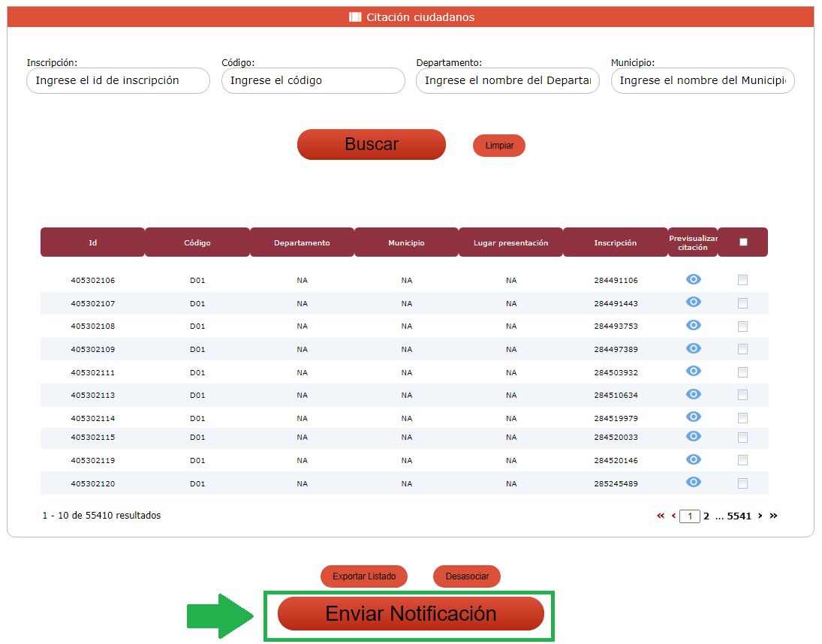Tick the checkbox for Id 405302109
822x644 pixels.
(742, 349)
